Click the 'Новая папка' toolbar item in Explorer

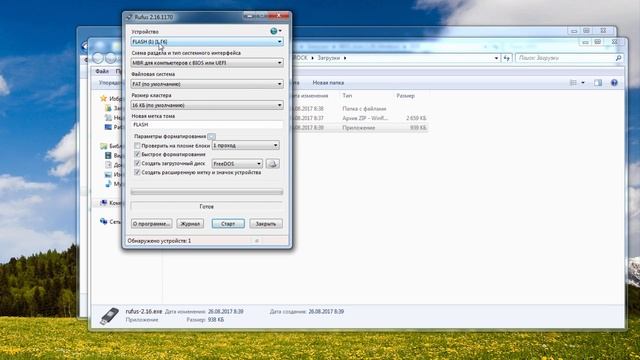pos(328,83)
